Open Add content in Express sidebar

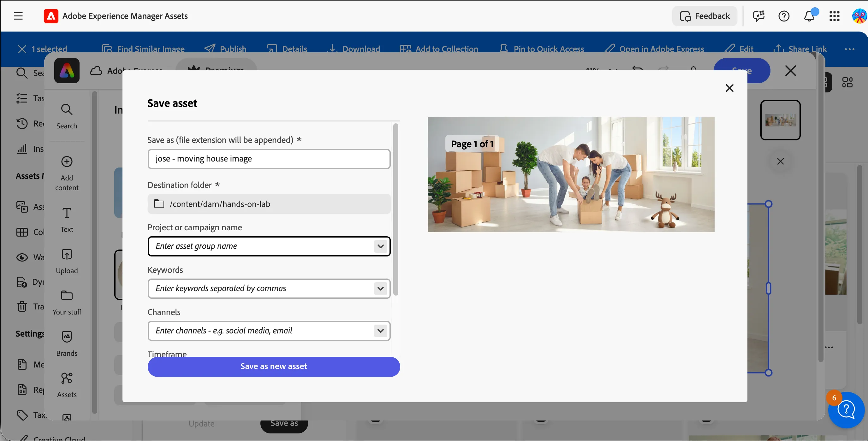click(x=67, y=174)
